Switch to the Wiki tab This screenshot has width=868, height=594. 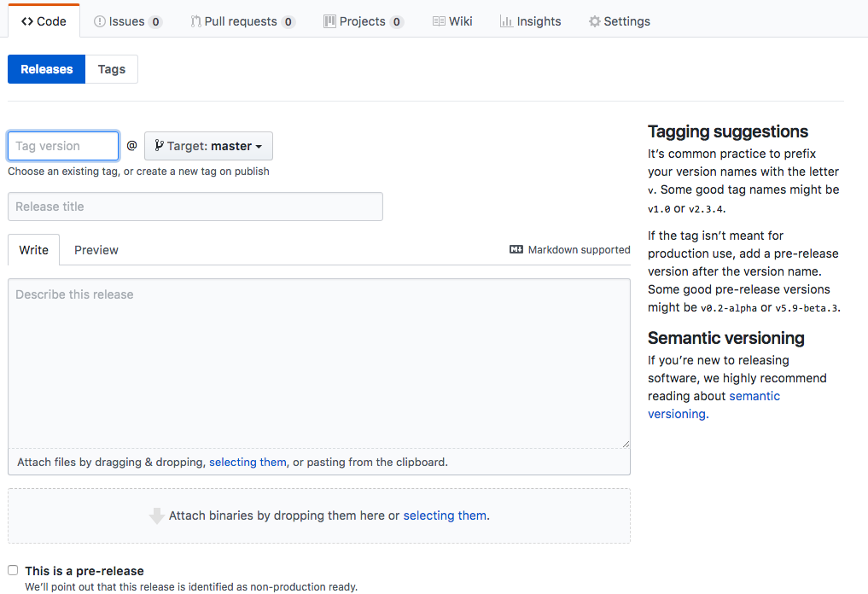pyautogui.click(x=452, y=21)
